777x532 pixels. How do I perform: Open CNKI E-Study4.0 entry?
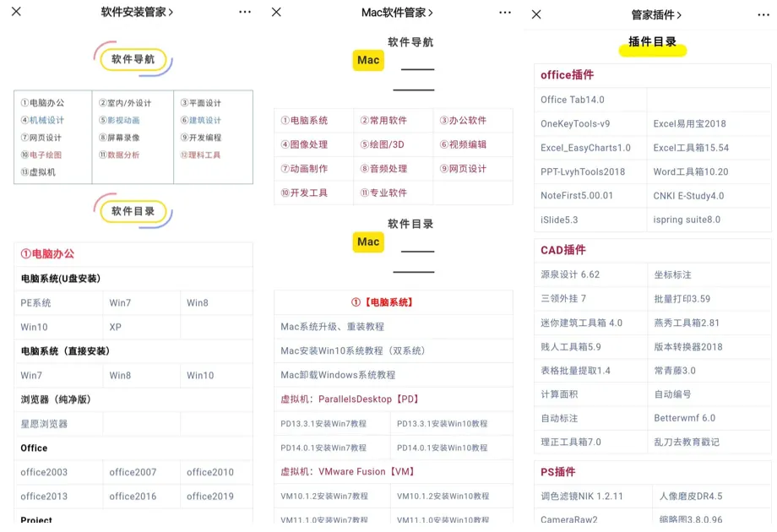[x=688, y=196]
